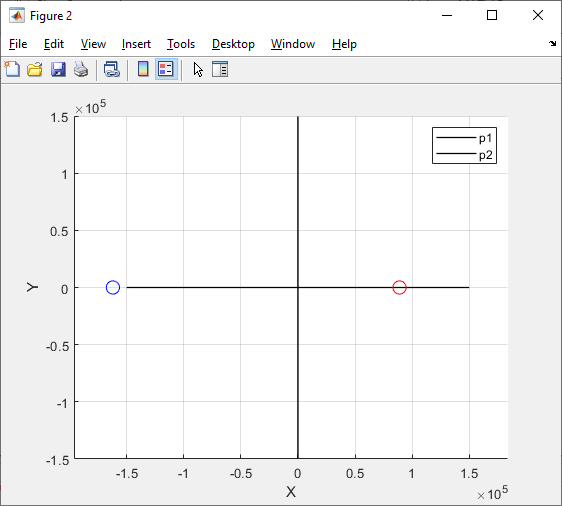Open the Window menu
The width and height of the screenshot is (562, 506).
click(293, 44)
